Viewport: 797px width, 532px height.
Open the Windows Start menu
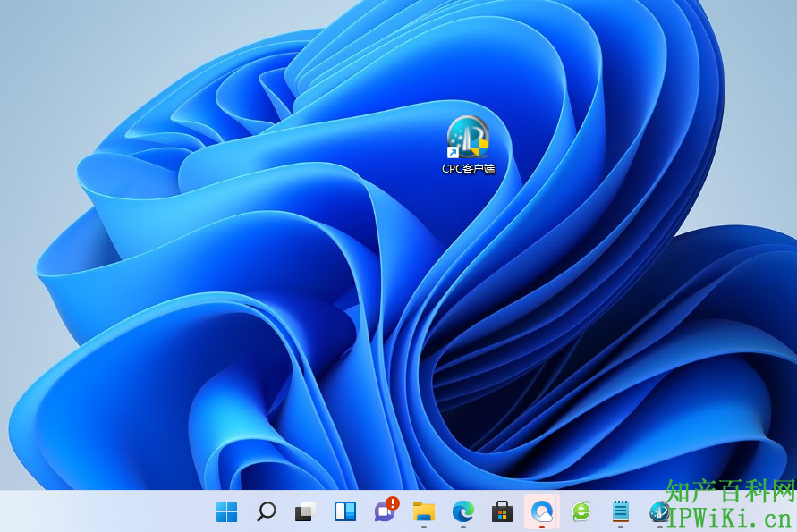point(226,511)
